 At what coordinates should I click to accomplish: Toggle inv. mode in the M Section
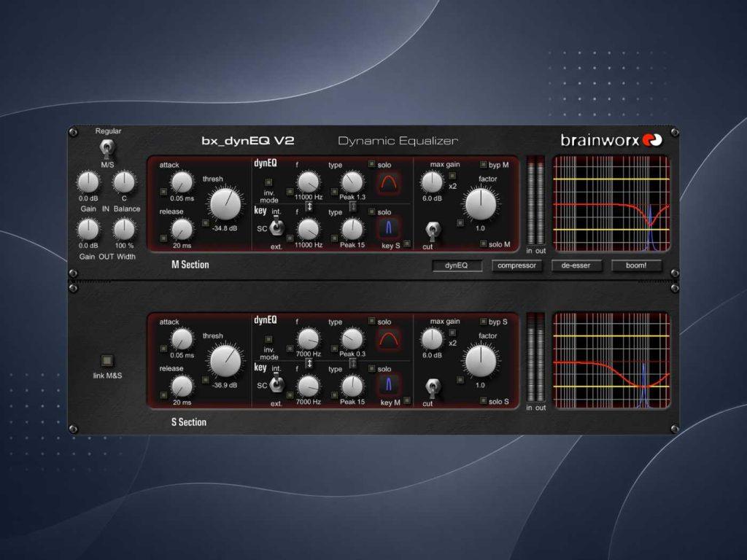268,182
